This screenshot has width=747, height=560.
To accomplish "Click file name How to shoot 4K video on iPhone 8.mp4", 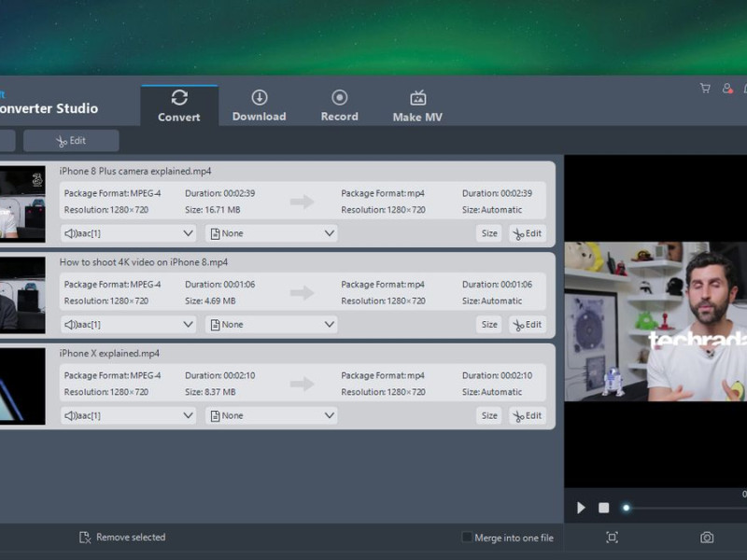I will pos(144,262).
